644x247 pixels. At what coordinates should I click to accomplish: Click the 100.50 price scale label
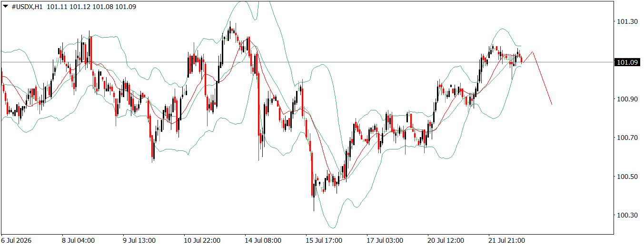(627, 177)
